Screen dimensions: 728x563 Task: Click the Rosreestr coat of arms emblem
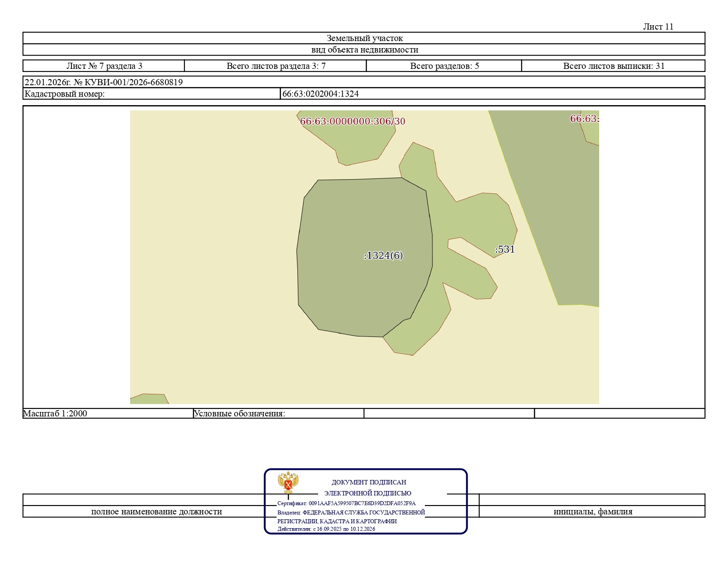click(288, 483)
